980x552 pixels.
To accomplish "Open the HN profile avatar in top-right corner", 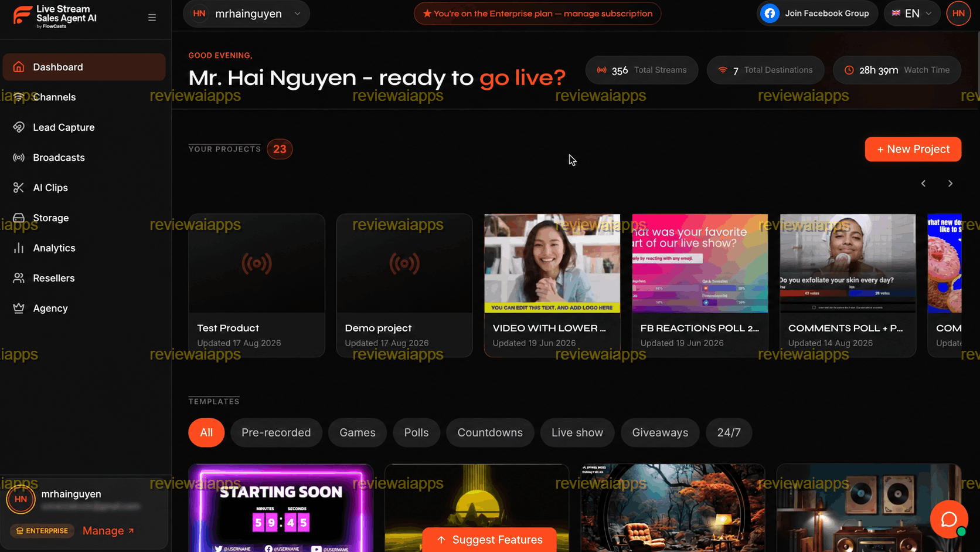I will click(x=958, y=13).
